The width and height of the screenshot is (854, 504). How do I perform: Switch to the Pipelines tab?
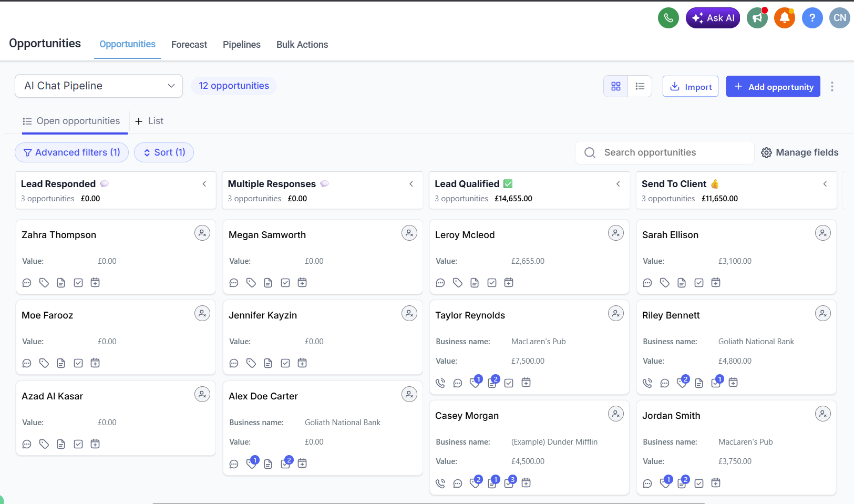click(242, 45)
